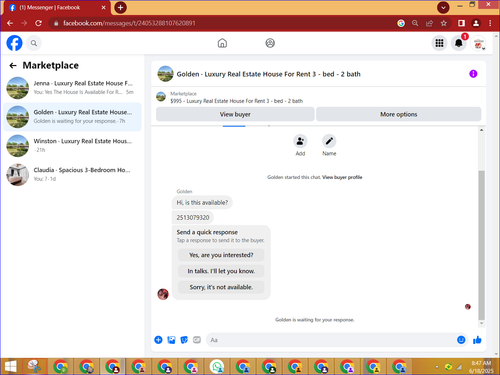Screen dimensions: 500x375
Task: Open Google icon in address bar
Action: [x=401, y=23]
